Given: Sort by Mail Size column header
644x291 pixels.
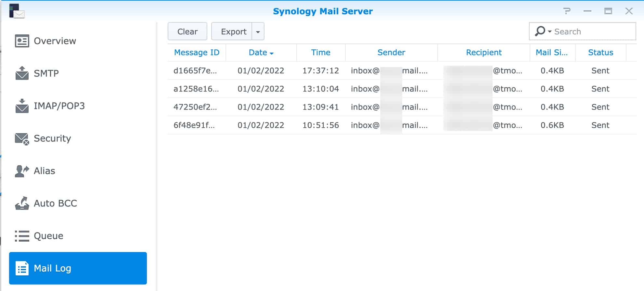Looking at the screenshot, I should [x=552, y=53].
